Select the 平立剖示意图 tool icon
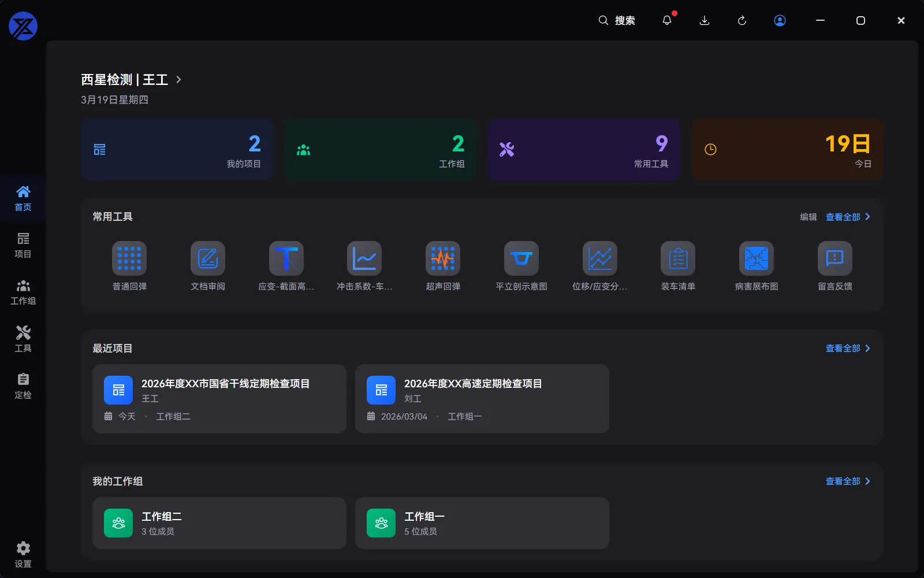The image size is (924, 578). [521, 258]
